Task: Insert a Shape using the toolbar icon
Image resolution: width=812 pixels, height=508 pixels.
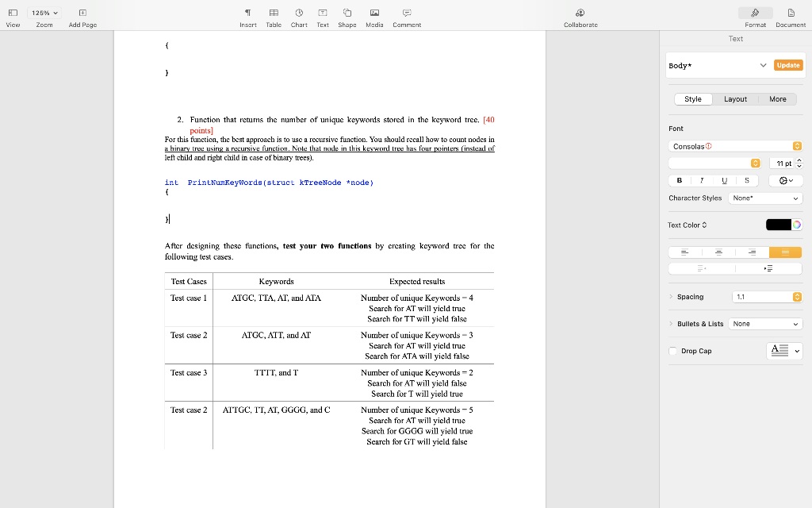Action: click(x=347, y=16)
